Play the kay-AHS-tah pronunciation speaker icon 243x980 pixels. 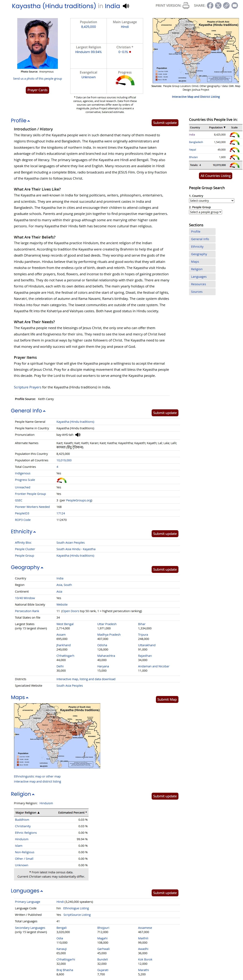pos(78,435)
